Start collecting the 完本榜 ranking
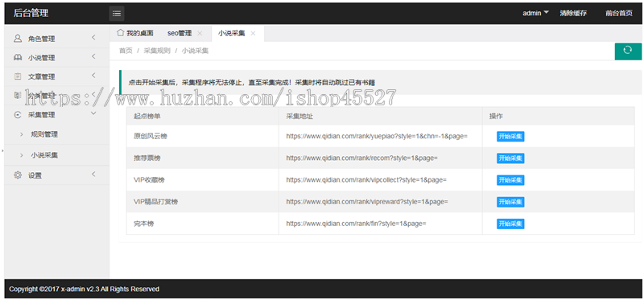The height and width of the screenshot is (300, 644). click(510, 224)
